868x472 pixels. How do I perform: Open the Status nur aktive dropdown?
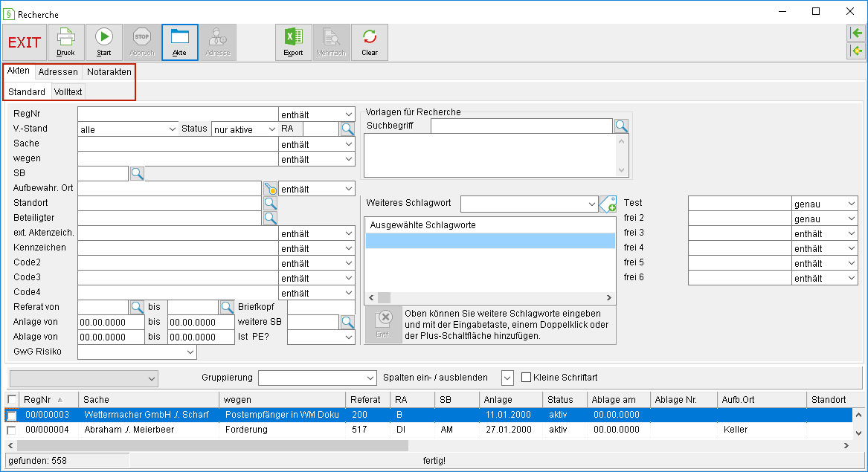pos(245,129)
